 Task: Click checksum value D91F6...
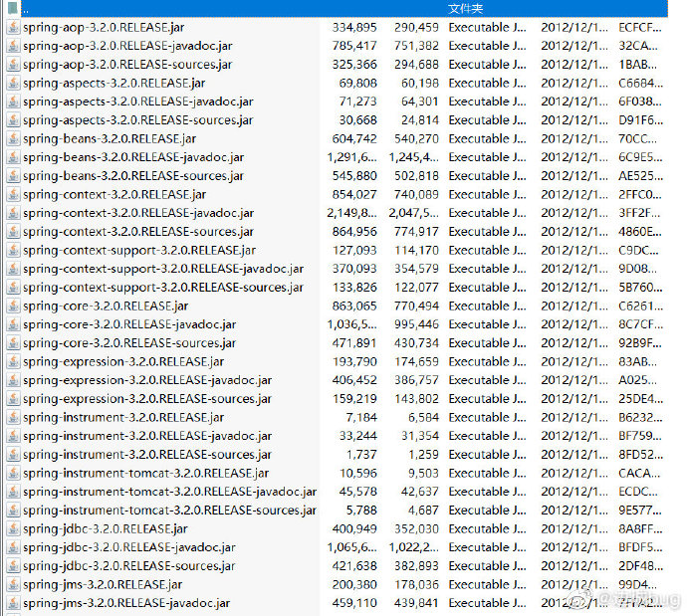point(640,120)
